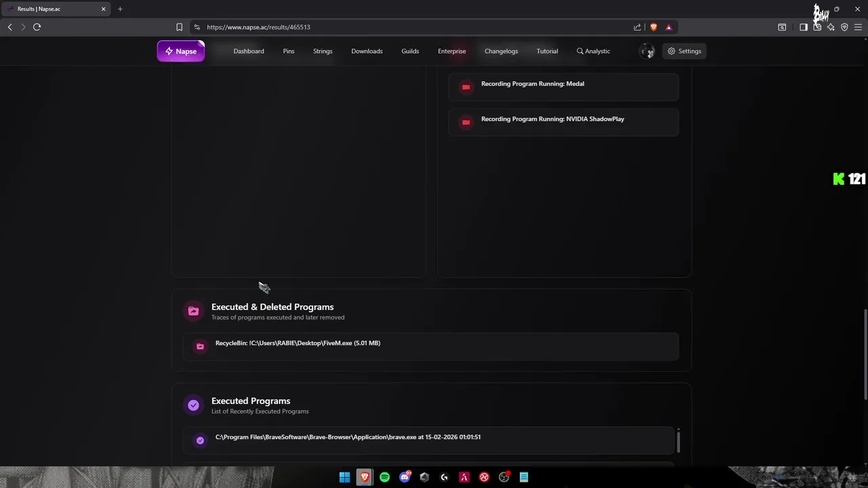Select Enterprise in the navigation bar

[452, 51]
